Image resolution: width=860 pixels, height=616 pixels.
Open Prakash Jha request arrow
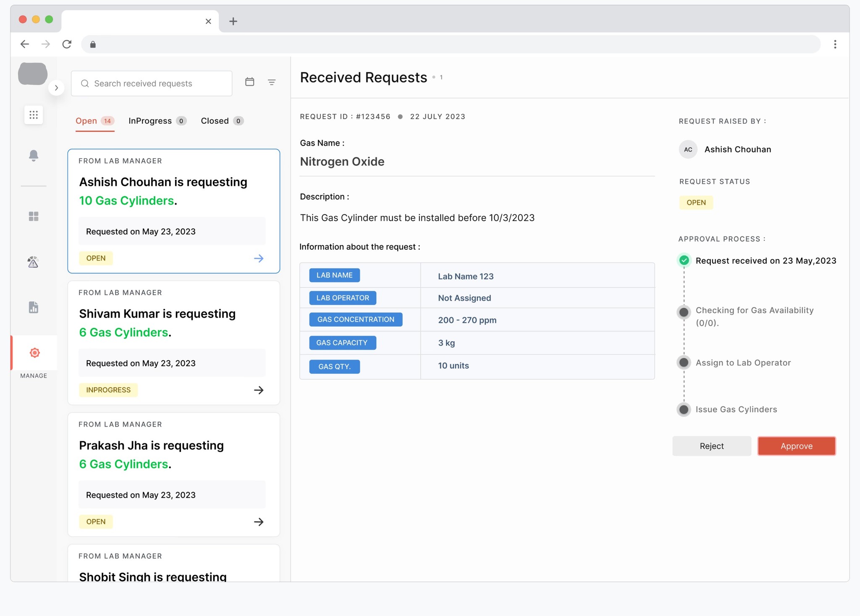point(259,522)
